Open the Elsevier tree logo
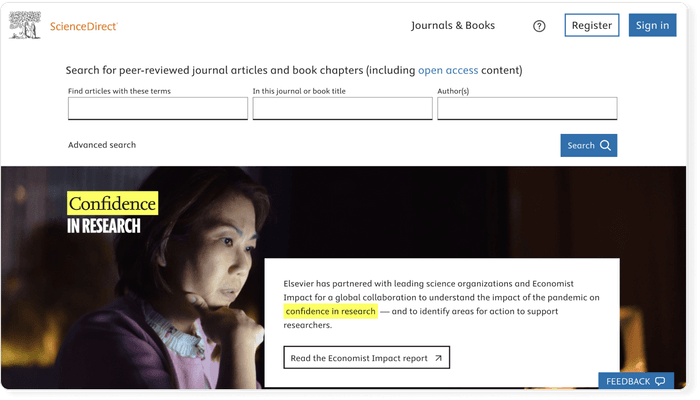Screen dimensions: 700x400 point(25,25)
